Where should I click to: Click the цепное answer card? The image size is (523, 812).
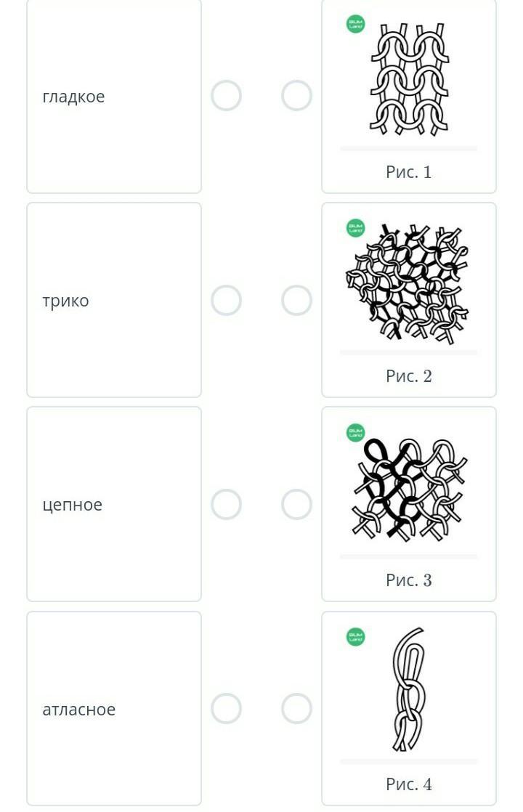point(114,504)
